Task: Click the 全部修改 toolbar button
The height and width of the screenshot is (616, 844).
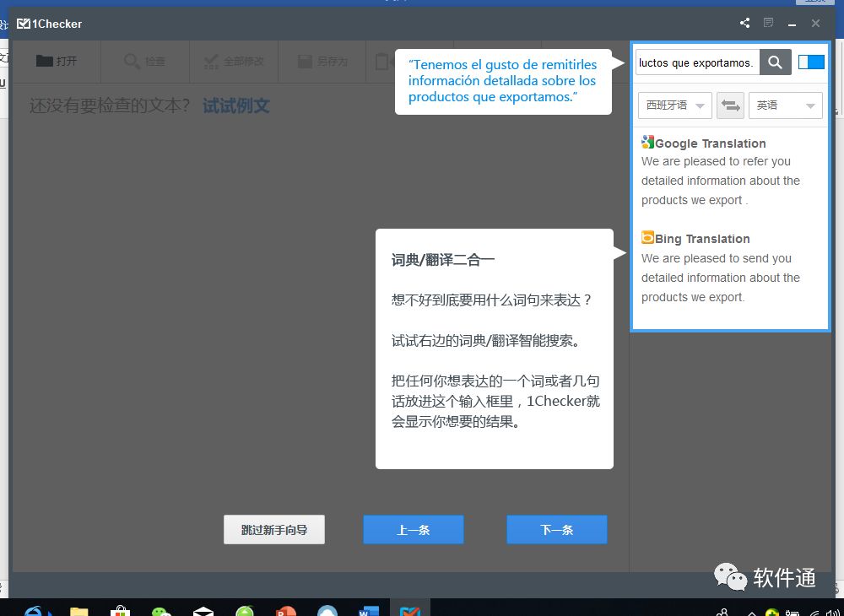Action: [x=234, y=62]
